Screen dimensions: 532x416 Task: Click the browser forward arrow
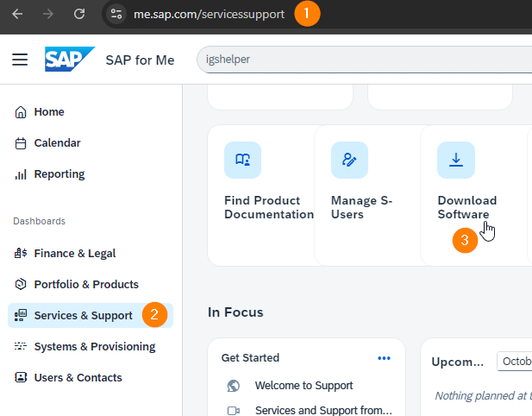click(48, 14)
